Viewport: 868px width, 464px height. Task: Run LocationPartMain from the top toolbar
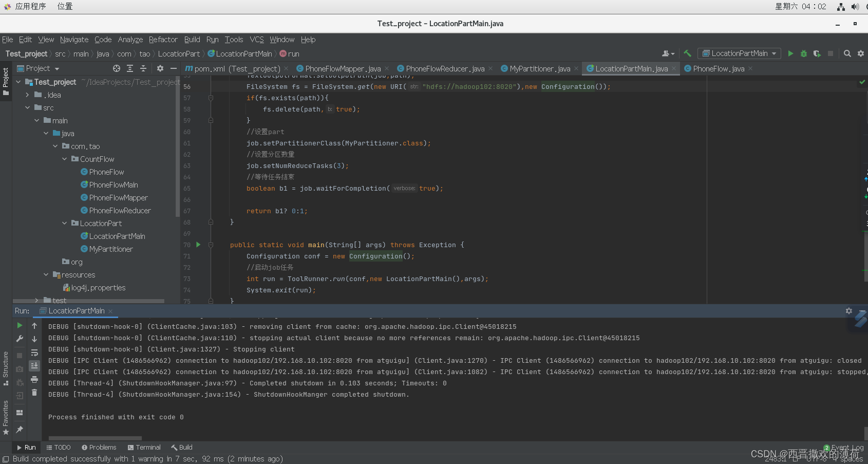(790, 53)
